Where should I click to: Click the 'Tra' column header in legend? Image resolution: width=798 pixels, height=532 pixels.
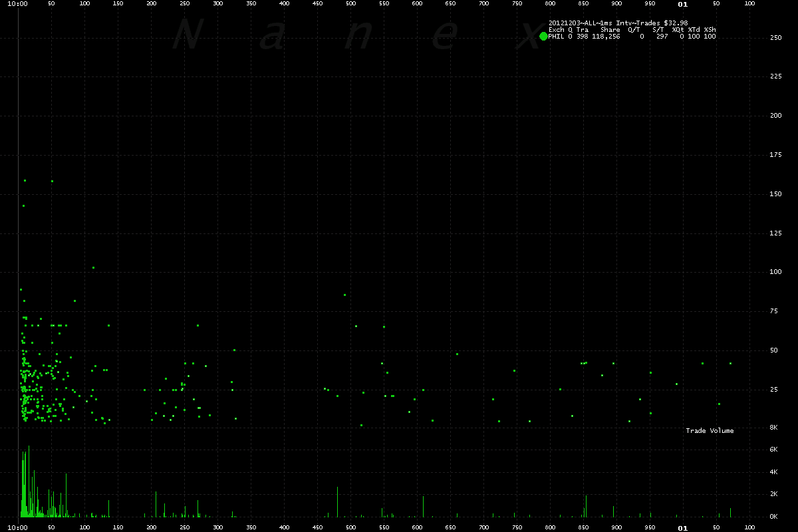click(x=583, y=30)
